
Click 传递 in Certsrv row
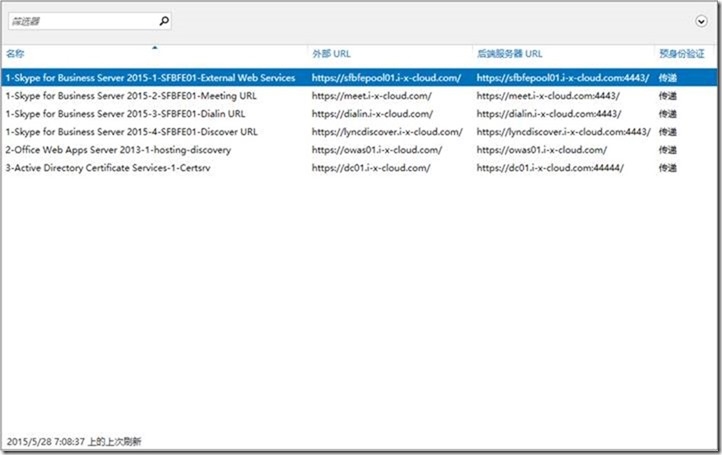668,168
